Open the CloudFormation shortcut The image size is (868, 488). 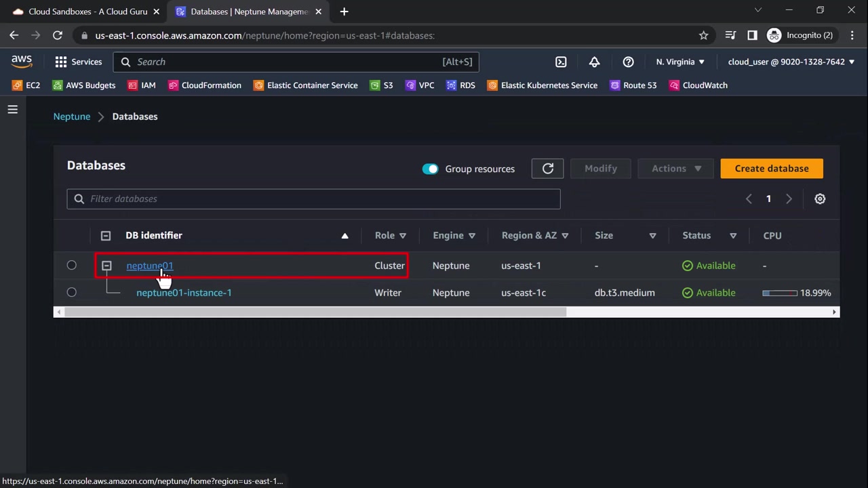pos(205,85)
